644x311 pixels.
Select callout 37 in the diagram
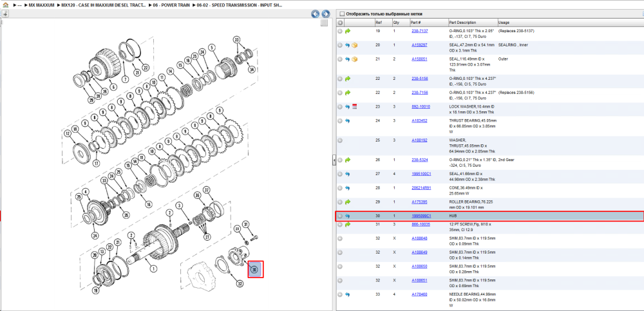pos(207,189)
